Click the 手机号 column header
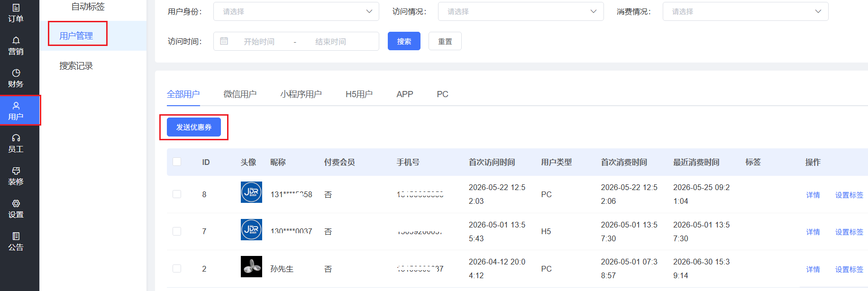868x291 pixels. 408,162
